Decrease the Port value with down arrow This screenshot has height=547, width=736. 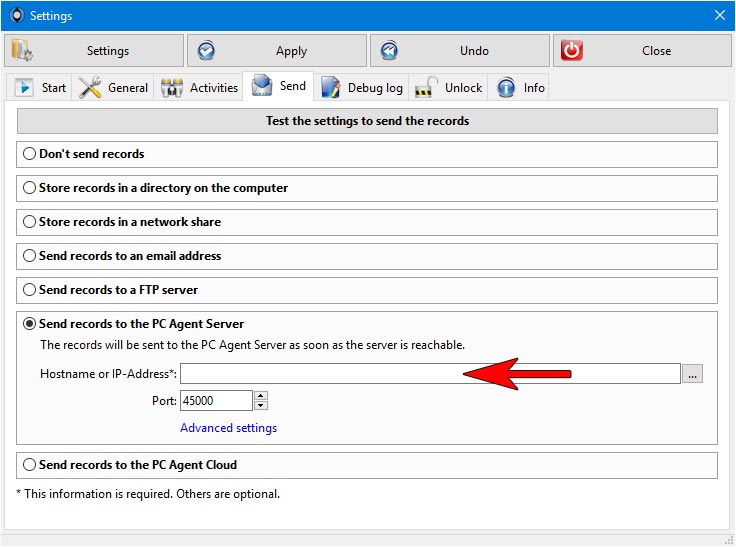[x=261, y=405]
